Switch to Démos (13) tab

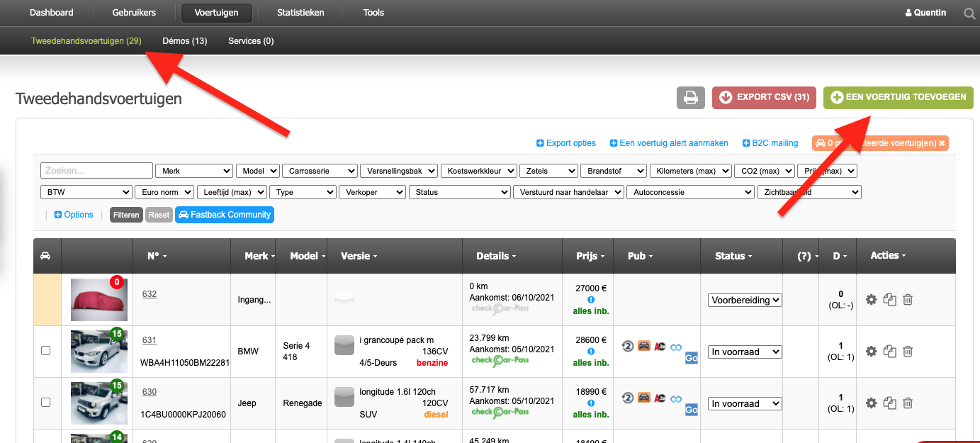[185, 41]
